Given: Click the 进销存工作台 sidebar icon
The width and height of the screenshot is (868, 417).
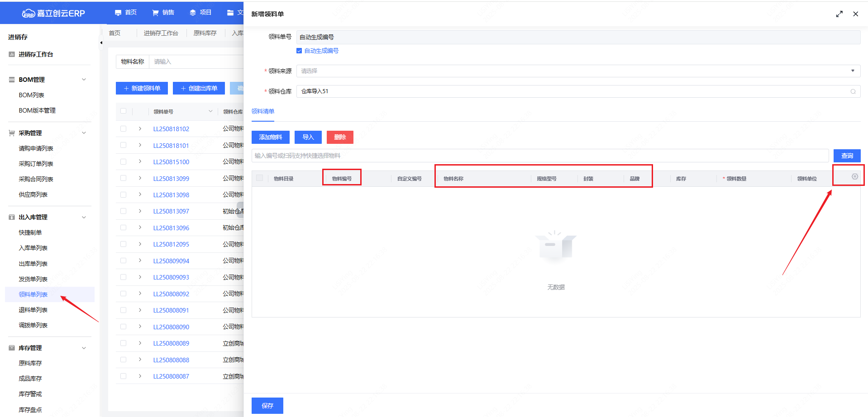Looking at the screenshot, I should coord(12,54).
